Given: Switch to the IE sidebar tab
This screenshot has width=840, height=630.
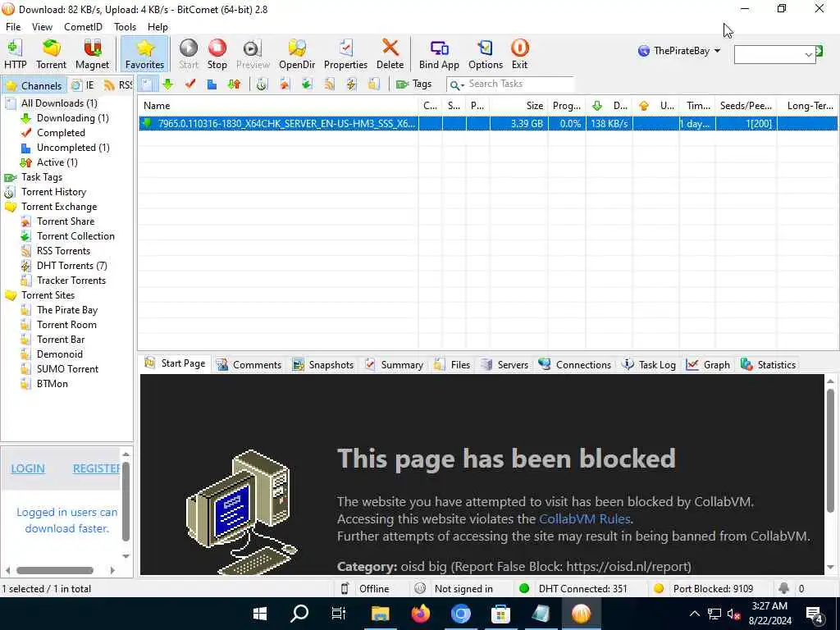Looking at the screenshot, I should pos(84,85).
